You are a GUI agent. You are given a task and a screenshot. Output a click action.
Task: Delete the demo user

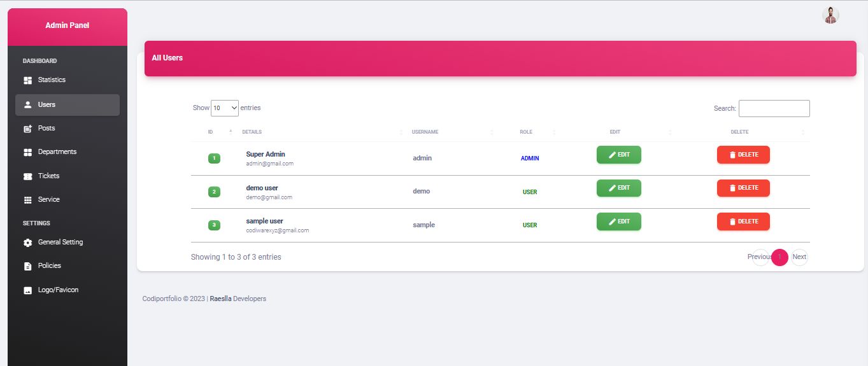coord(743,188)
